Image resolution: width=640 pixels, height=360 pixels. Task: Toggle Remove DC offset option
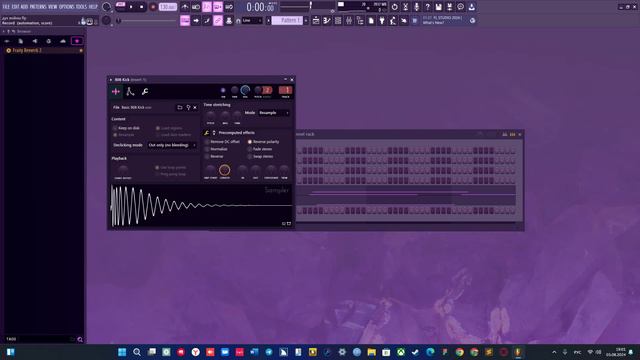pyautogui.click(x=222, y=142)
